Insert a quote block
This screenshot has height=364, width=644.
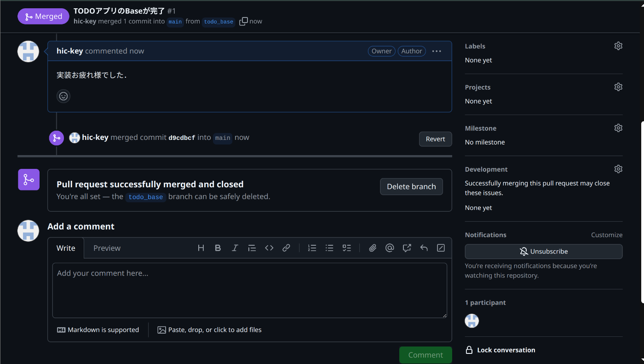click(x=252, y=248)
